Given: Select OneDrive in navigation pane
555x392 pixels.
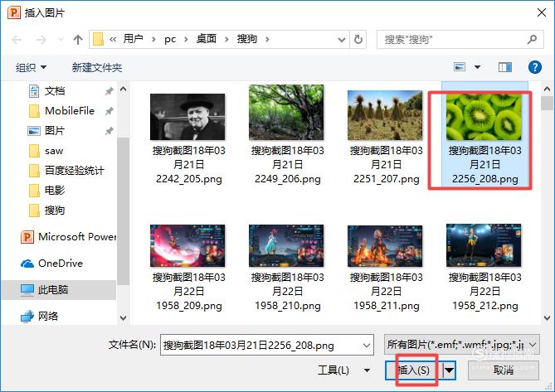Looking at the screenshot, I should pos(51,264).
